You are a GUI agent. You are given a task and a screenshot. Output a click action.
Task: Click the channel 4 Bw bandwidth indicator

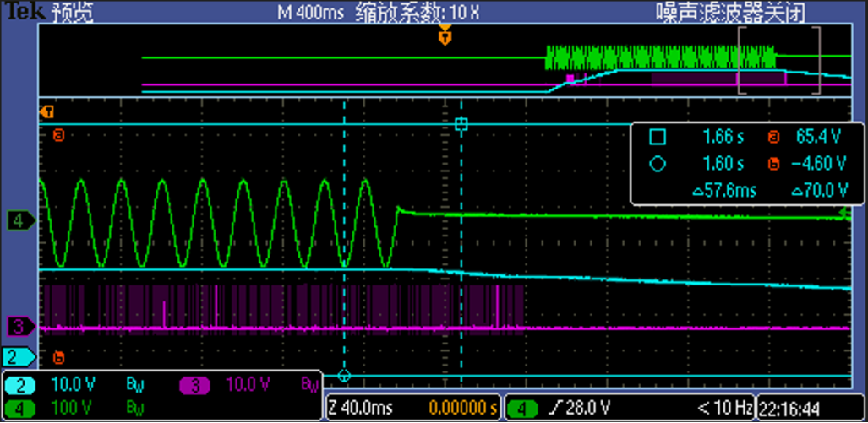(135, 410)
